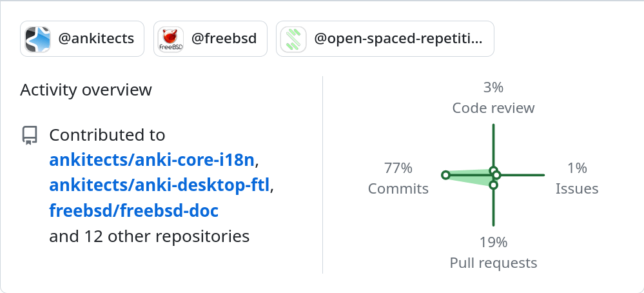
Task: Click the Activity overview heading
Action: coord(86,90)
